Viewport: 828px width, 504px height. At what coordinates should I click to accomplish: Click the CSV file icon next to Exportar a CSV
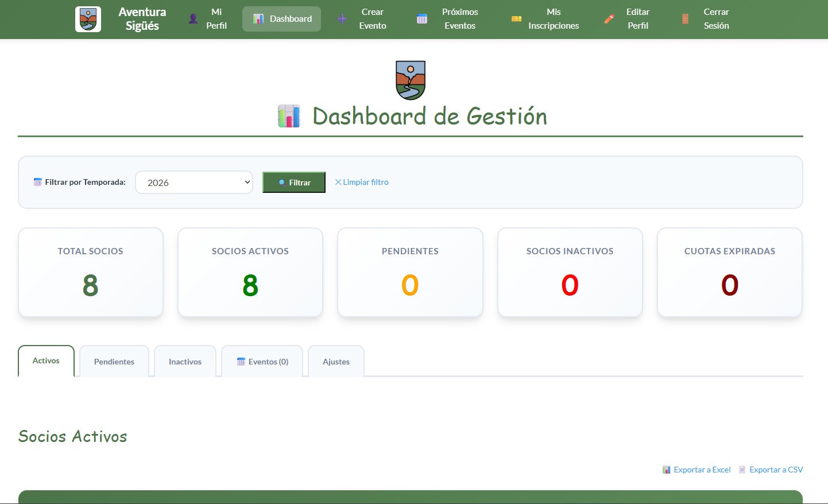pyautogui.click(x=742, y=470)
